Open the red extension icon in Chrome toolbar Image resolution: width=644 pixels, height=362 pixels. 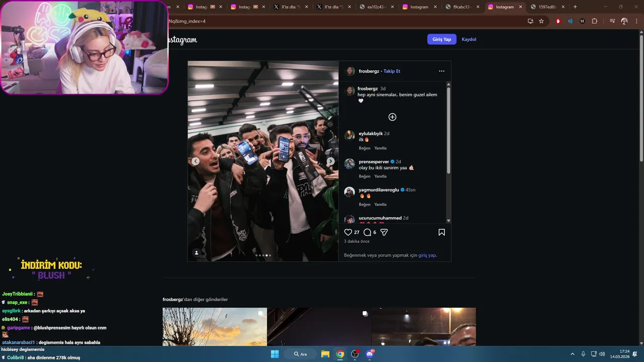[x=558, y=21]
